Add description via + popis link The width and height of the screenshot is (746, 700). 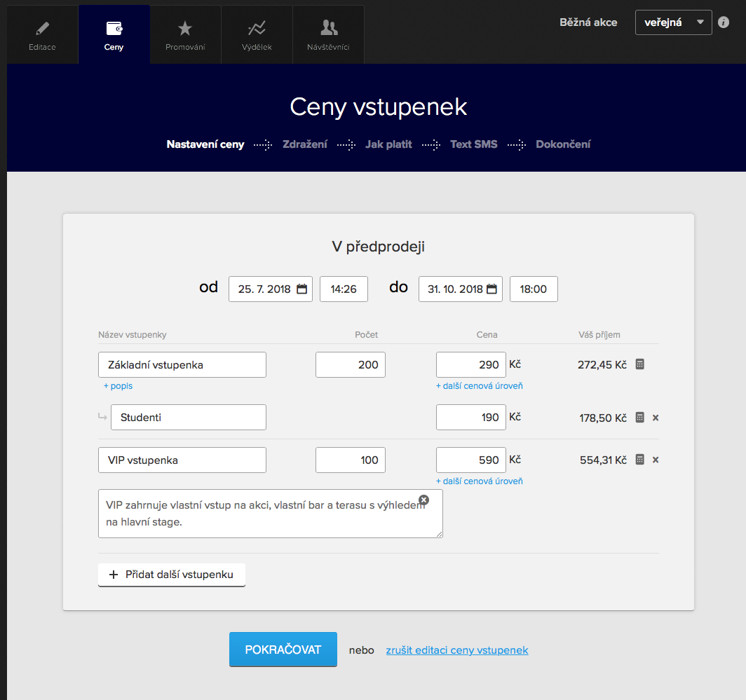118,386
